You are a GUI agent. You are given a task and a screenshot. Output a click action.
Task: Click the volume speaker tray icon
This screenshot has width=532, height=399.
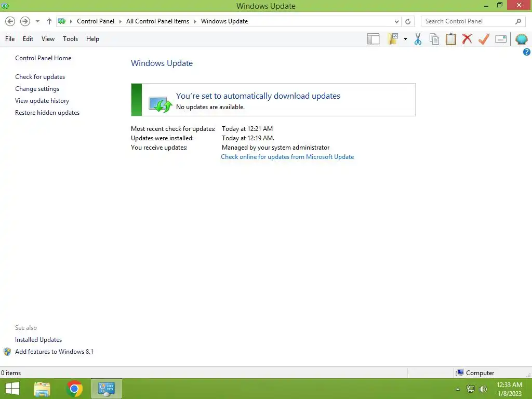[483, 389]
